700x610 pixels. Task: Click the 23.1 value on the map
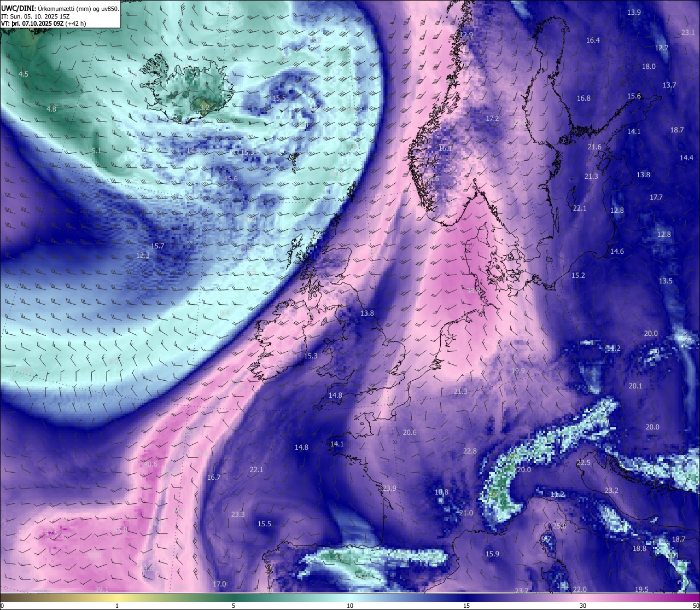click(x=688, y=33)
